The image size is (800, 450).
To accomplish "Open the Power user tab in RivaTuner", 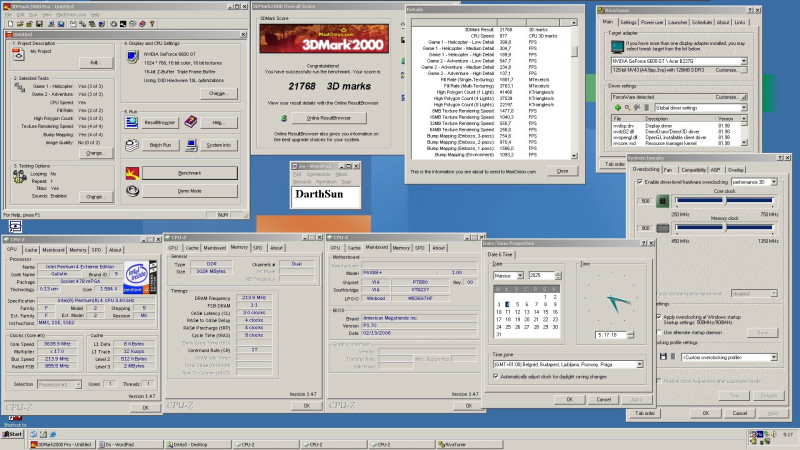I will click(x=652, y=22).
